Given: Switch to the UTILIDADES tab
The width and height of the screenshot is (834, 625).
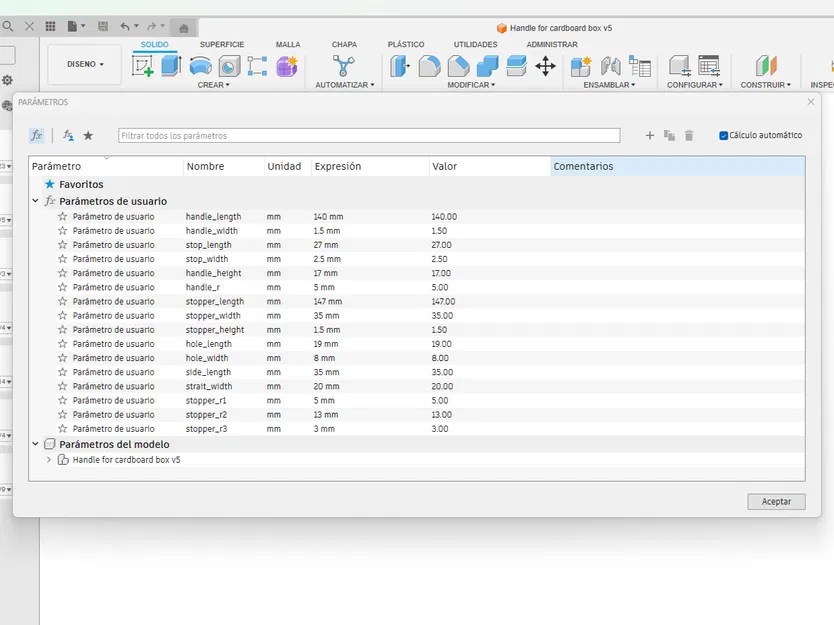Looking at the screenshot, I should pyautogui.click(x=476, y=45).
